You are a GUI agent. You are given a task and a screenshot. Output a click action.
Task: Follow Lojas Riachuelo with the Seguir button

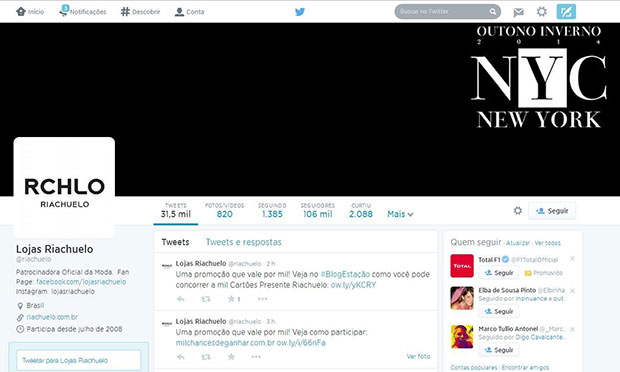coord(552,211)
